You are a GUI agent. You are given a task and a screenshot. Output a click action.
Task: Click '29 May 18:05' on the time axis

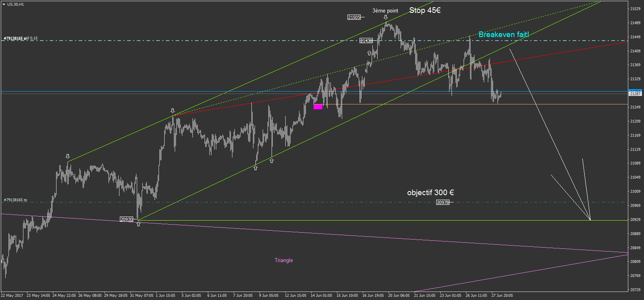coord(116,296)
